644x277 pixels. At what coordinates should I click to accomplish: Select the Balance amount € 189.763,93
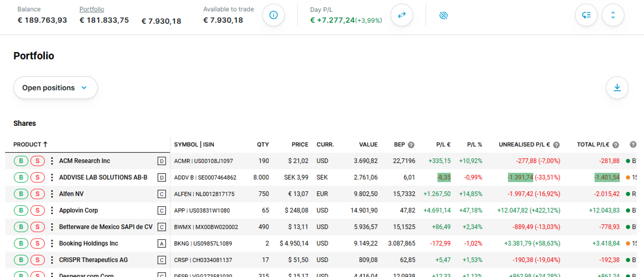[x=42, y=20]
